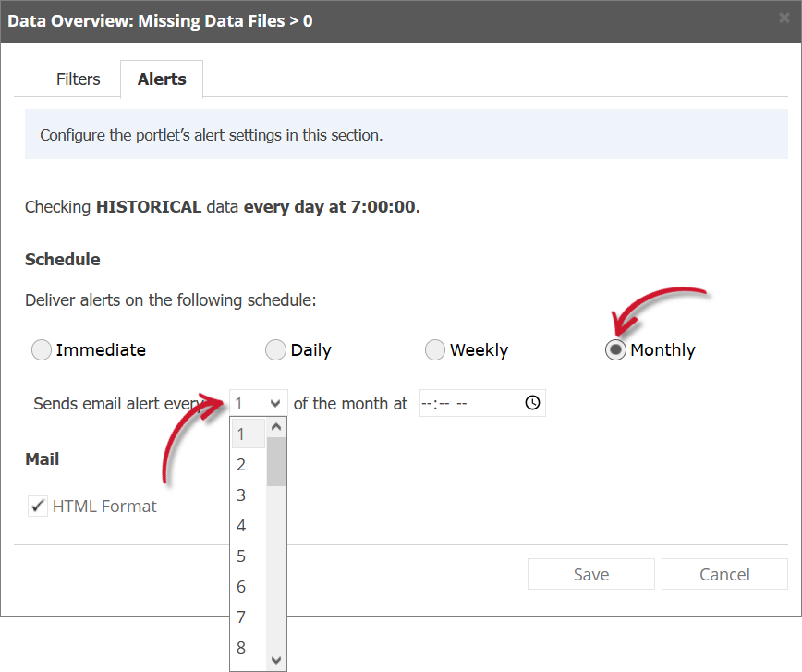Click the 'every day at 7:00:00' link

pos(329,206)
